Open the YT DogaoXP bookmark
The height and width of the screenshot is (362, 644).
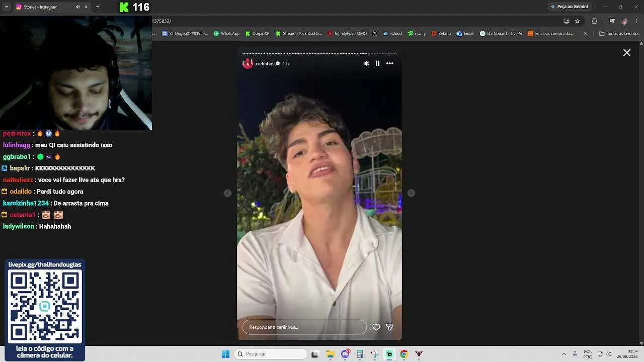(x=185, y=34)
